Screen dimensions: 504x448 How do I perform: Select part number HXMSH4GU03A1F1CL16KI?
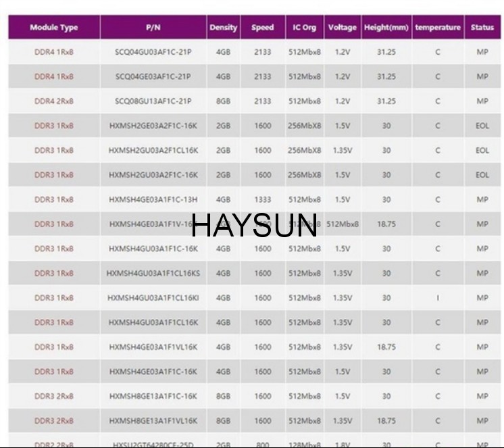pos(153,298)
